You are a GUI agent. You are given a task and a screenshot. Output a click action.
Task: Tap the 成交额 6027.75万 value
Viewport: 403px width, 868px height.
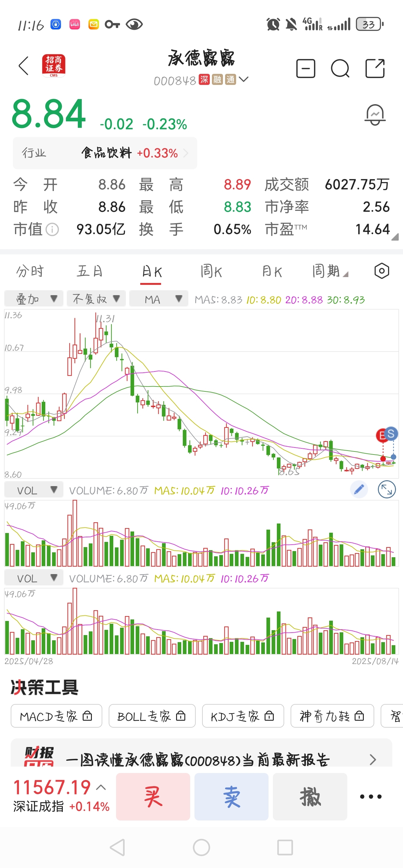[357, 185]
